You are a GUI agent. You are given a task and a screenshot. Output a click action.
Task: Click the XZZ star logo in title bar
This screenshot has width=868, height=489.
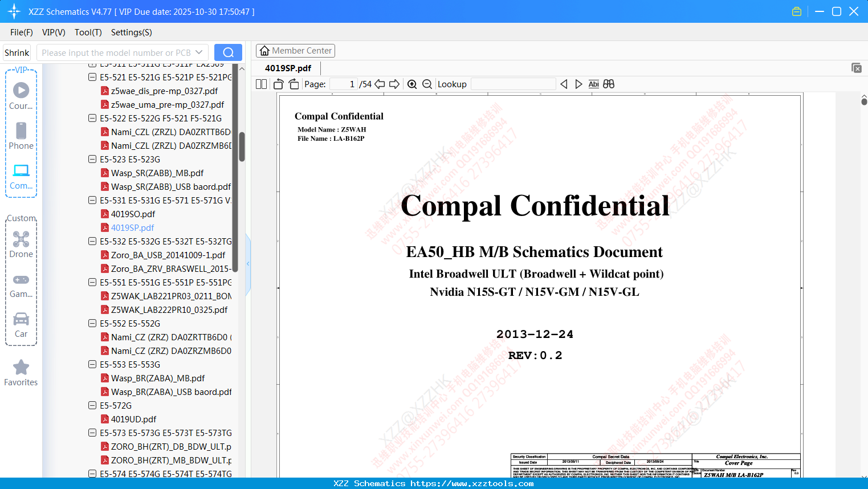pos(14,11)
